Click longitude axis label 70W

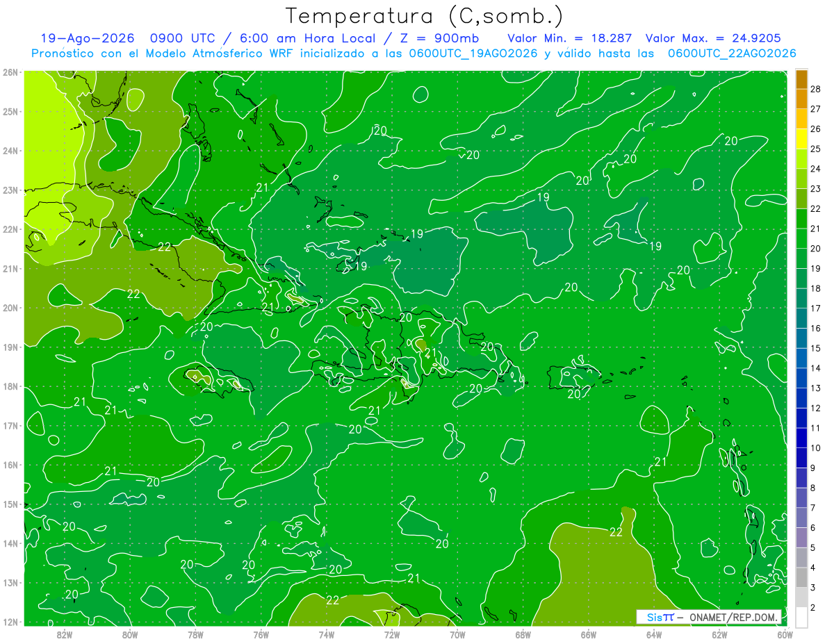pyautogui.click(x=457, y=634)
